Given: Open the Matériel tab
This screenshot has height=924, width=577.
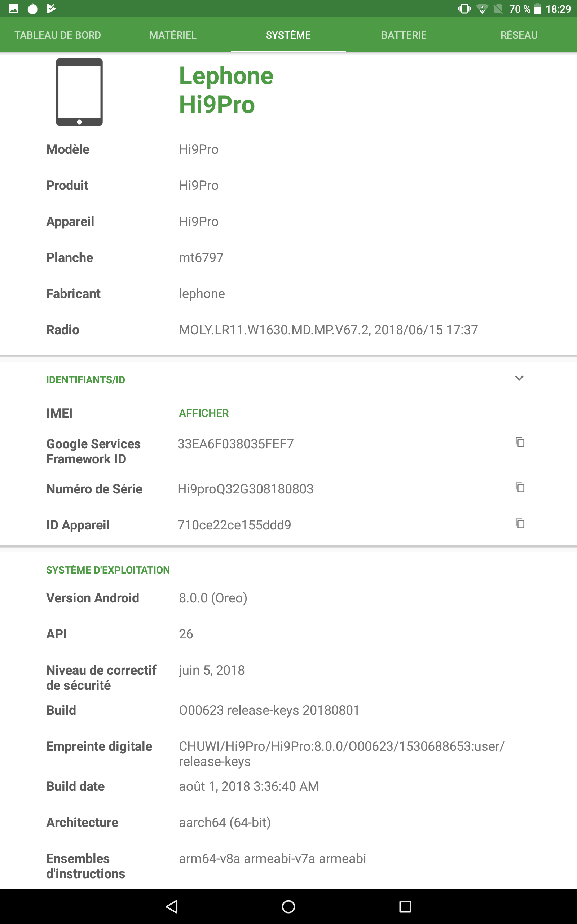Looking at the screenshot, I should coord(173,35).
